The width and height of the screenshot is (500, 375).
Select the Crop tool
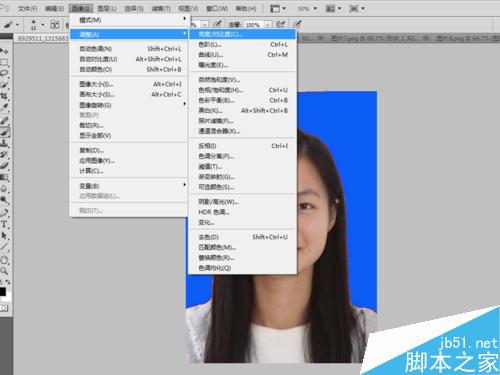pos(4,96)
